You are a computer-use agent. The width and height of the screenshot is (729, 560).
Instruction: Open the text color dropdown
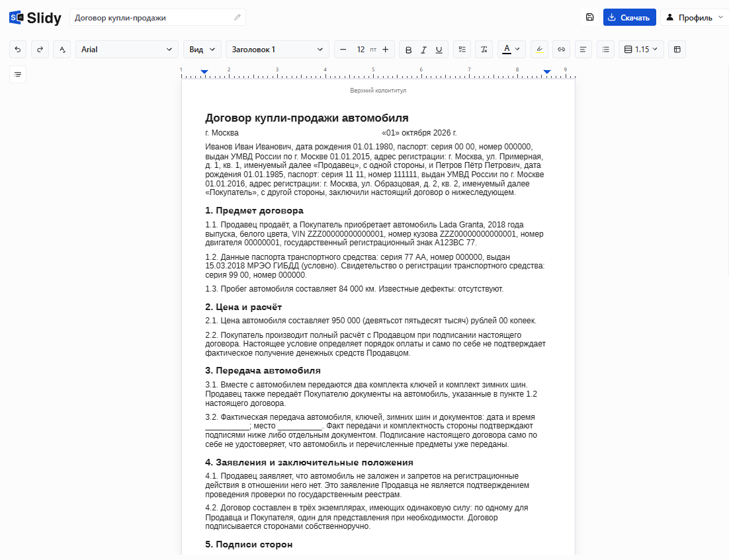[x=512, y=50]
